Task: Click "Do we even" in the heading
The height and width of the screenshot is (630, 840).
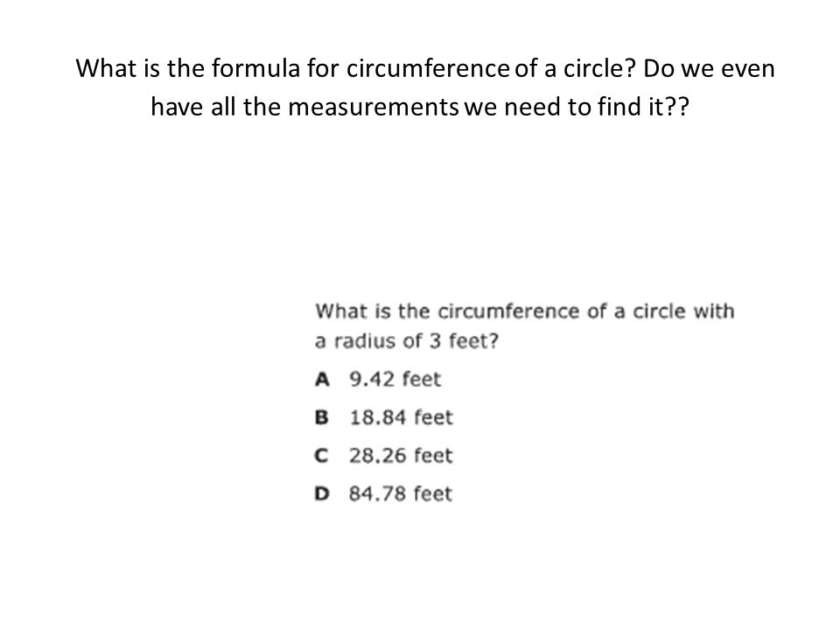Action: pos(709,68)
